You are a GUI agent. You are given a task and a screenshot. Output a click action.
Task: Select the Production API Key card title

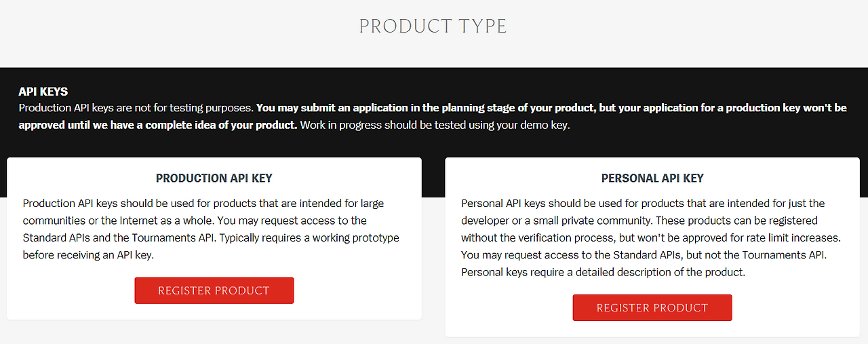(x=214, y=178)
